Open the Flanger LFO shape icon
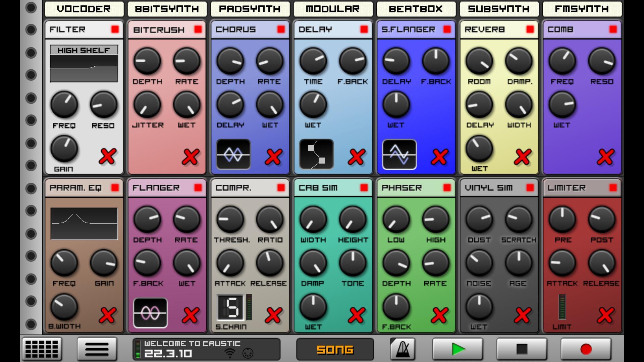This screenshot has height=362, width=644. tap(150, 313)
